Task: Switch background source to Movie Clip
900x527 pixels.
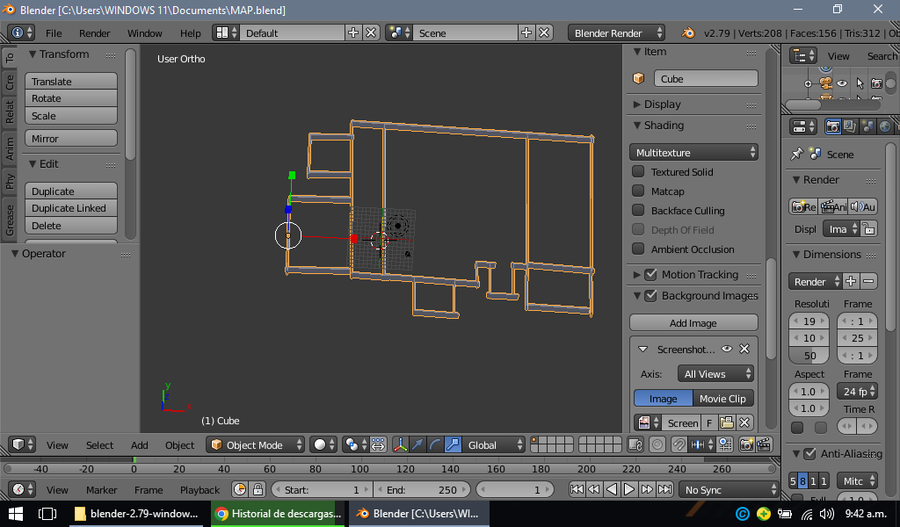Action: coord(723,398)
